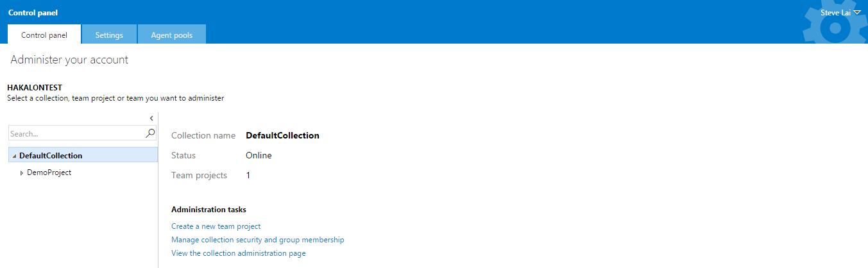Expand the DemoProject tree node triangle

tap(22, 173)
